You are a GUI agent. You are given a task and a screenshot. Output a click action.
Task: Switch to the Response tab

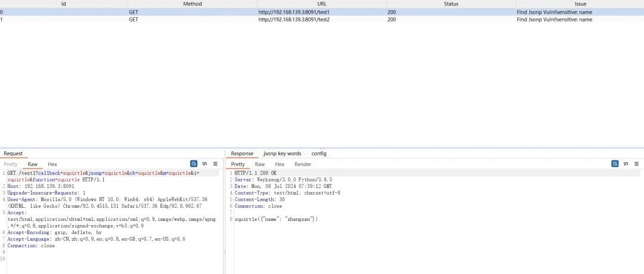242,153
